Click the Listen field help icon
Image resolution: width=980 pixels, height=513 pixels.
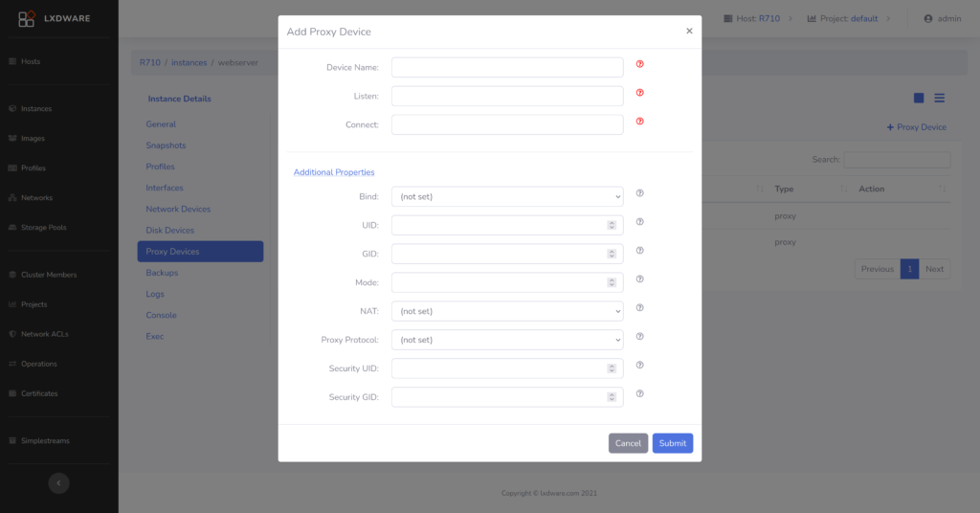pyautogui.click(x=639, y=93)
